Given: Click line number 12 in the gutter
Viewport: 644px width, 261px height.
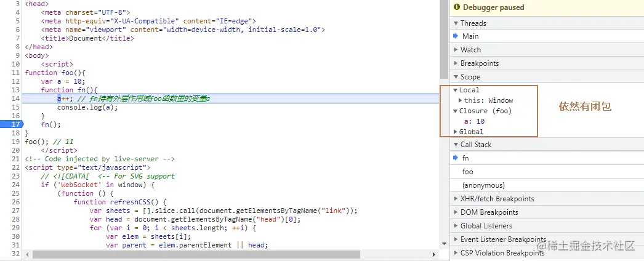Looking at the screenshot, I should click(15, 81).
